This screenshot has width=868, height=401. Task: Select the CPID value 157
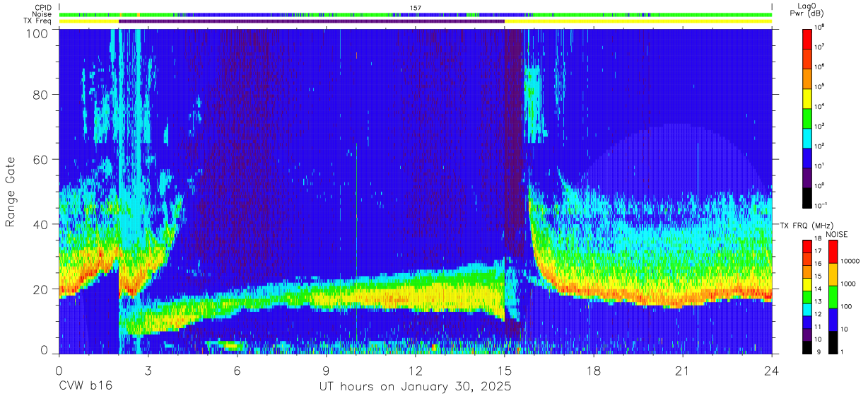coord(415,8)
